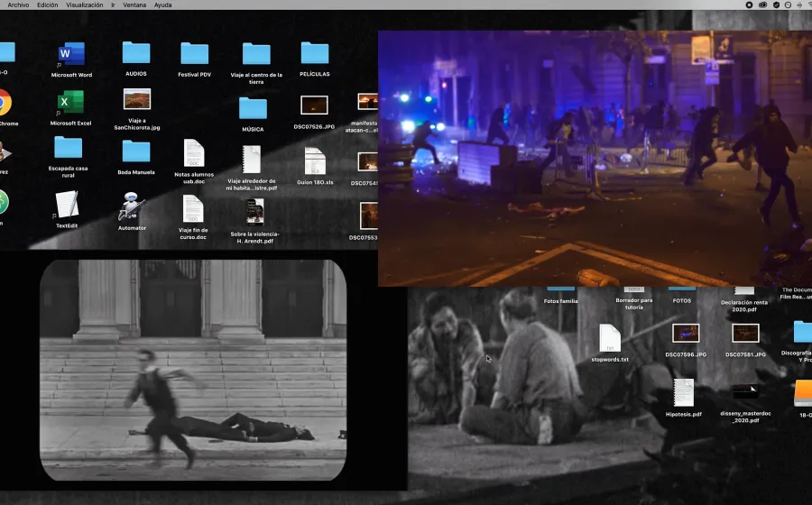
Task: Open the Ayuda menu
Action: click(x=163, y=5)
